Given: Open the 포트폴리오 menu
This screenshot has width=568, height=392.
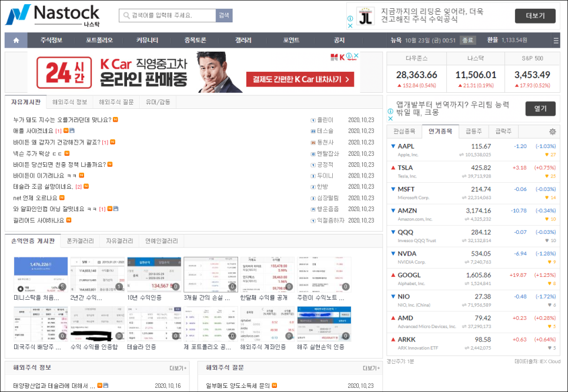Looking at the screenshot, I should click(99, 40).
